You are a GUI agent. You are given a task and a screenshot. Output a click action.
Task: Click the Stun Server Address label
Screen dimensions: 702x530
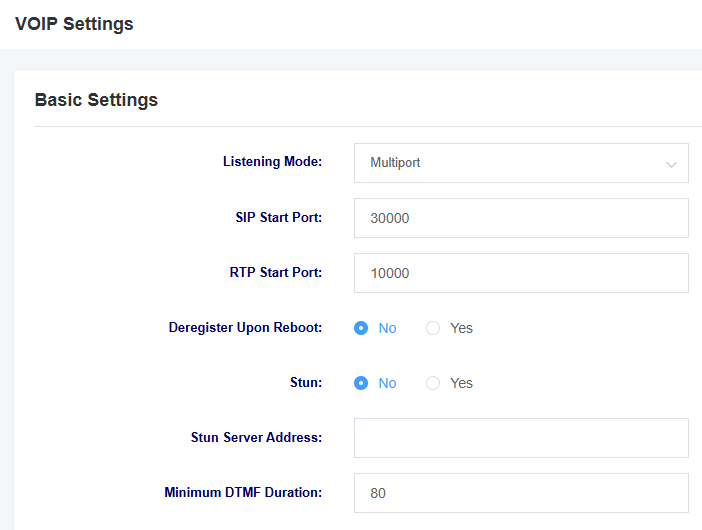(x=256, y=437)
